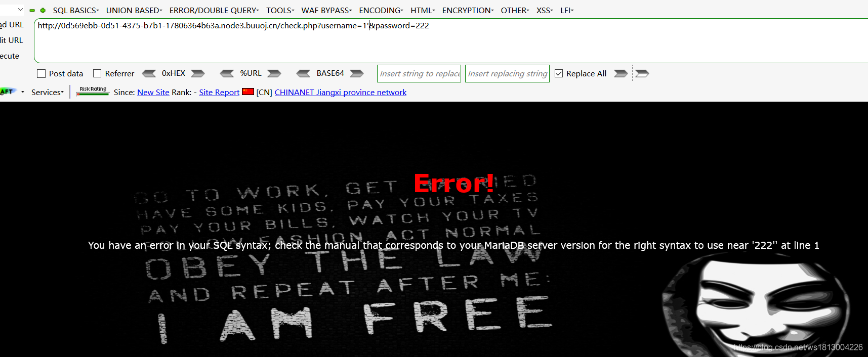This screenshot has width=868, height=357.
Task: Open the ENCODING menu
Action: [x=381, y=10]
